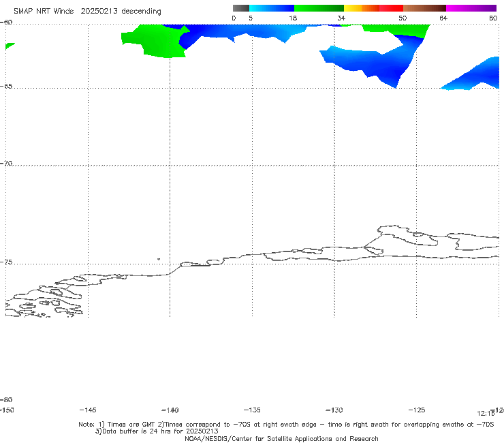
Task: Click the cyan-to-blue segment of the color bar
Action: [x=272, y=8]
